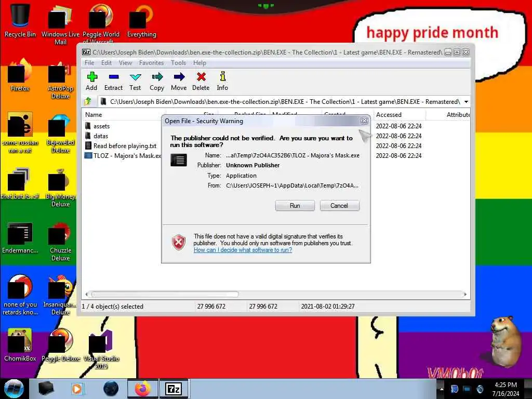Click the Info toolbar icon
This screenshot has height=399, width=532.
pos(222,81)
